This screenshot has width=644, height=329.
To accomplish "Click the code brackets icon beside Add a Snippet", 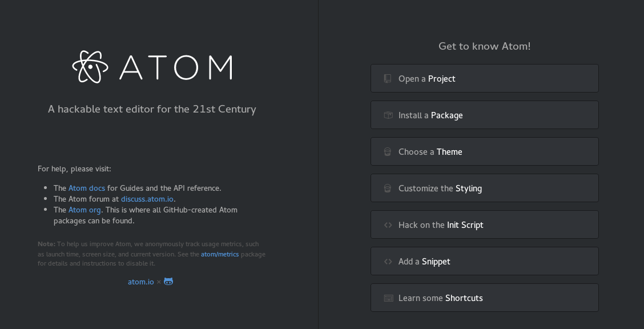I will (388, 262).
